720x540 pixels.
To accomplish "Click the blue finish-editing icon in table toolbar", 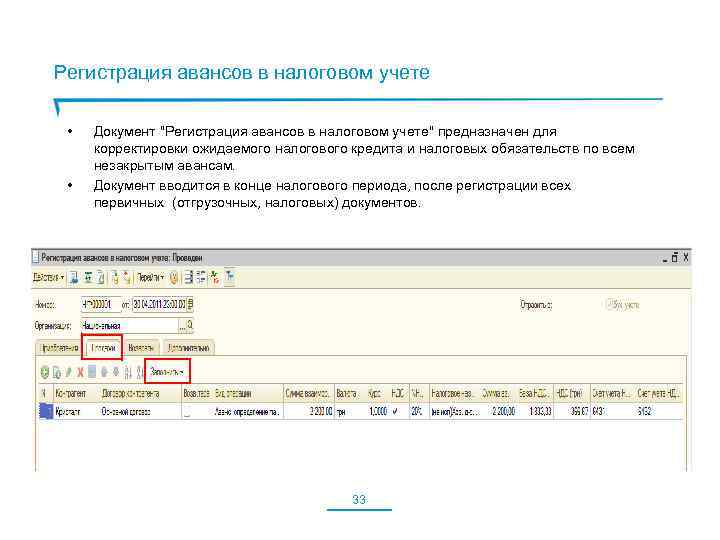I will (92, 371).
